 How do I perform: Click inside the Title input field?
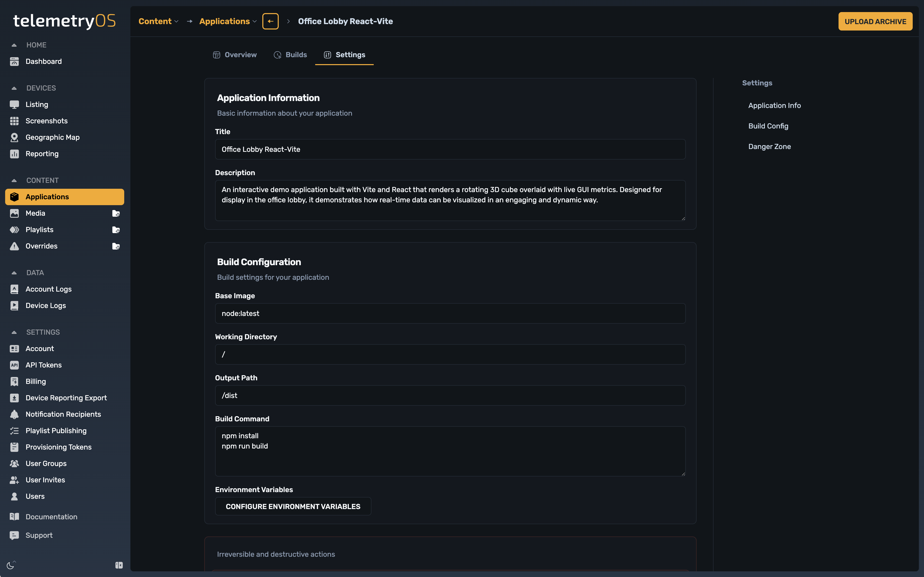pos(450,149)
